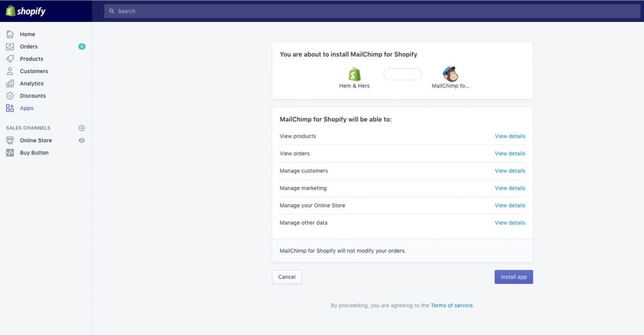Click 'will not modify your orders' note
The width and height of the screenshot is (644, 335).
(x=343, y=251)
